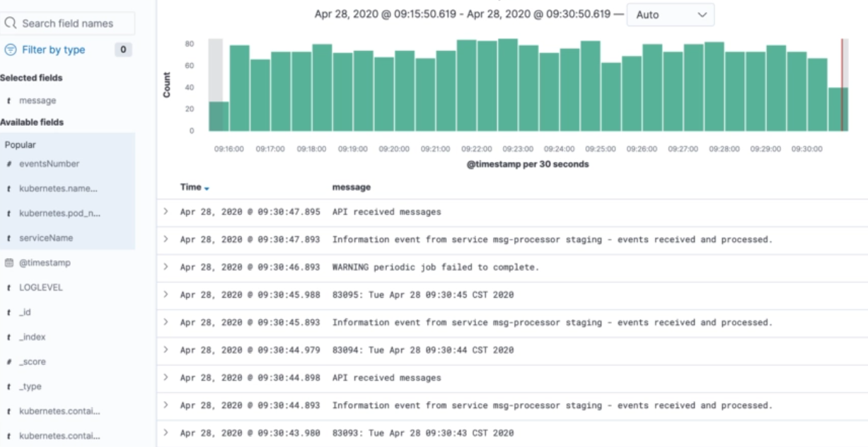Expand the 83095 log entry row
Viewport: 868px width, 447px height.
(x=166, y=294)
